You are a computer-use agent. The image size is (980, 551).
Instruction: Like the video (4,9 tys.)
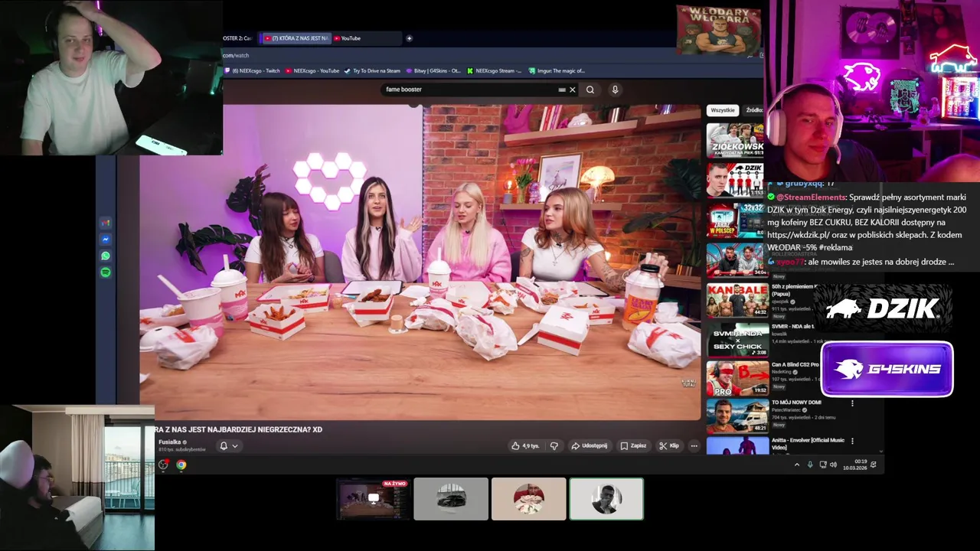point(525,445)
